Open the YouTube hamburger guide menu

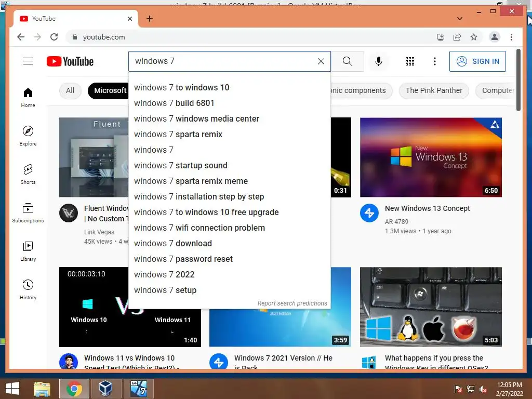[x=28, y=61]
